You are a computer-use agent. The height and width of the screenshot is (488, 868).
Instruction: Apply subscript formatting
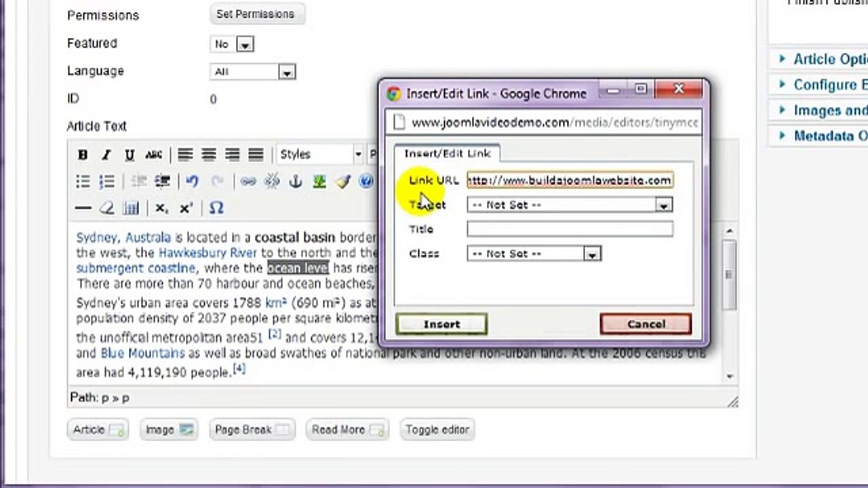click(161, 209)
